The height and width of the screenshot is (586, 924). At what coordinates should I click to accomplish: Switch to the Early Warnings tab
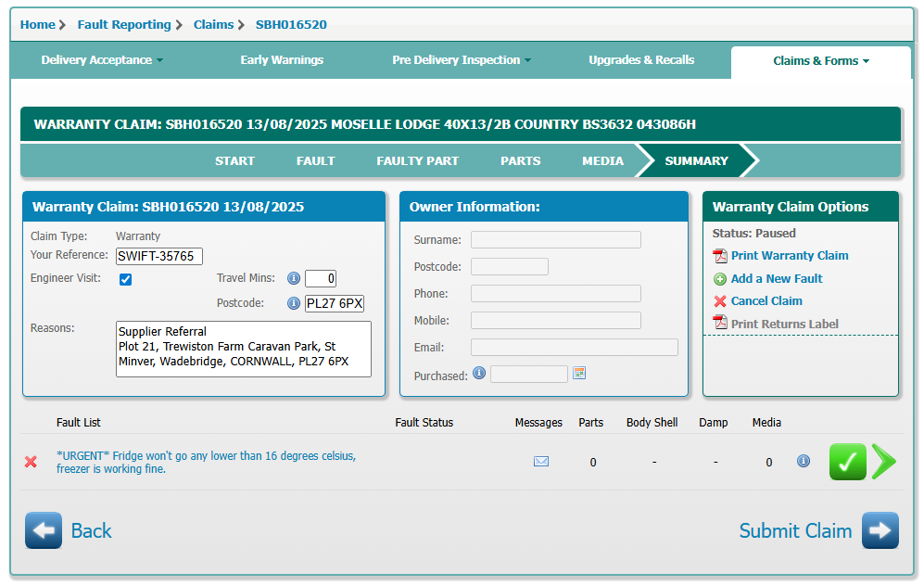point(282,60)
